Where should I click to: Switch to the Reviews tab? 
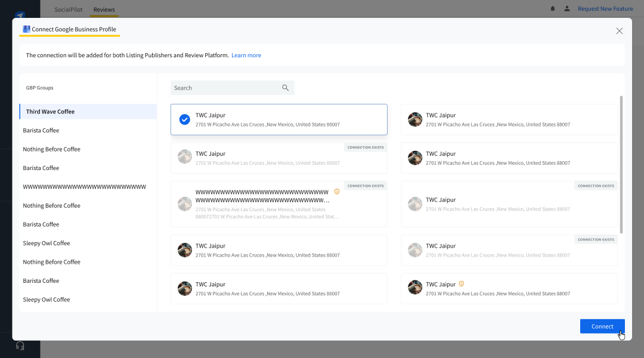click(x=104, y=10)
